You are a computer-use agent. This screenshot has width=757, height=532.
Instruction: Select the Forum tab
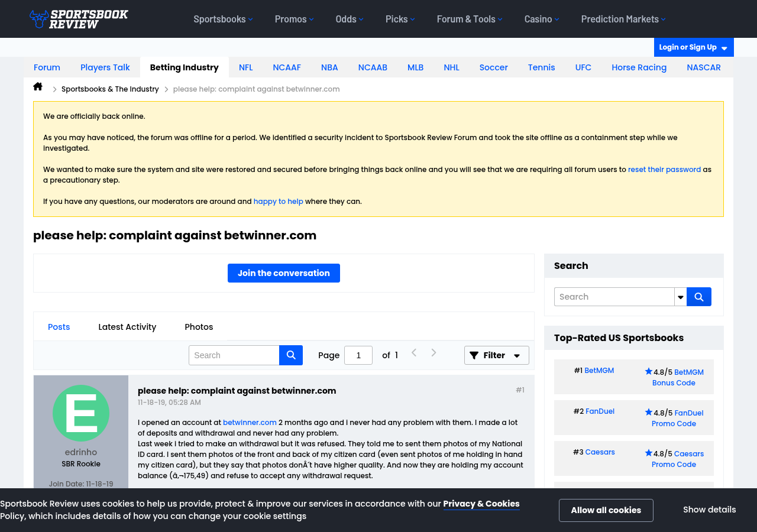click(x=47, y=67)
